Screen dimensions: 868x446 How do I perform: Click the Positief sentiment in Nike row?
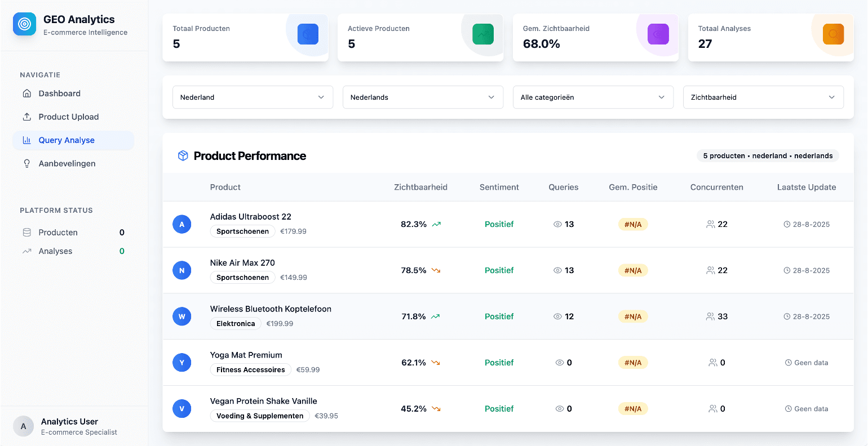tap(499, 270)
